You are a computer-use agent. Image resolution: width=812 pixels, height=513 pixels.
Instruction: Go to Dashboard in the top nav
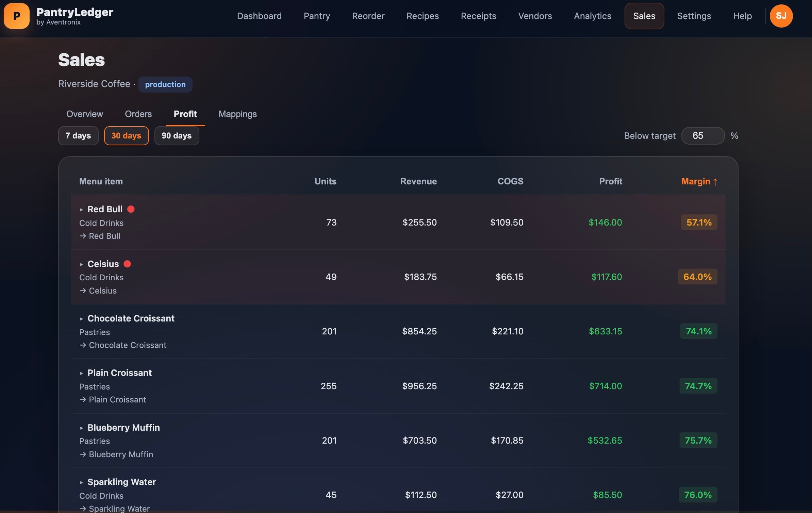coord(259,16)
